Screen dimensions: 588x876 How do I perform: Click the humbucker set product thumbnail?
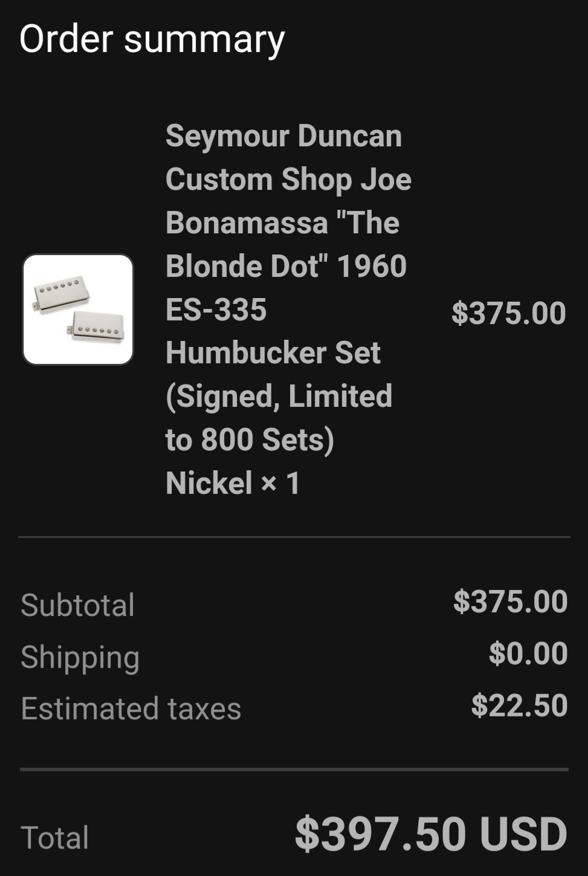[78, 310]
